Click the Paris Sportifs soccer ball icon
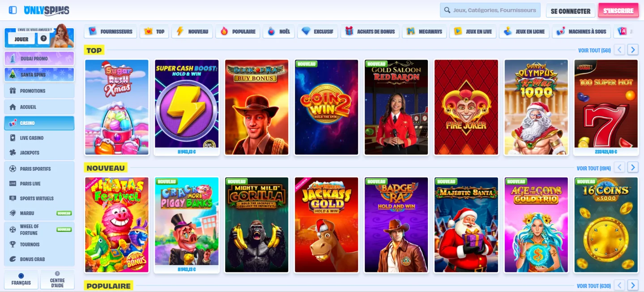This screenshot has width=644, height=292. coord(13,169)
